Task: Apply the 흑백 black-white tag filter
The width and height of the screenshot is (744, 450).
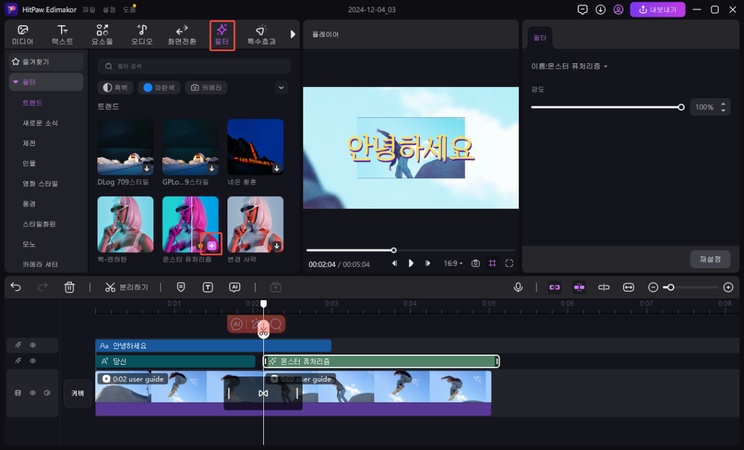Action: click(x=115, y=87)
